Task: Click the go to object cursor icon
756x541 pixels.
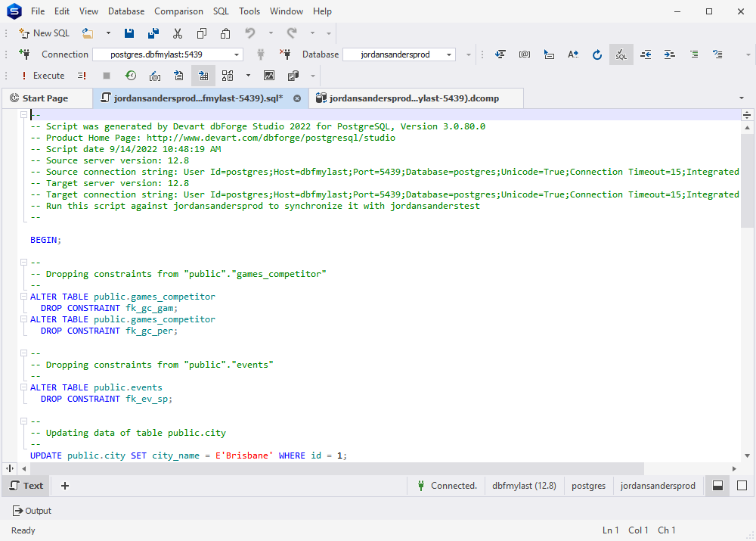Action: point(549,54)
